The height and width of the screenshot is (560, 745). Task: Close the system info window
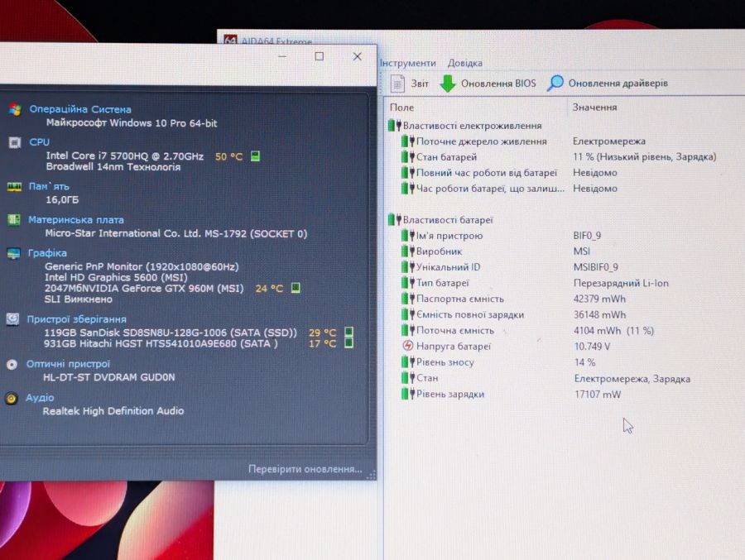358,56
